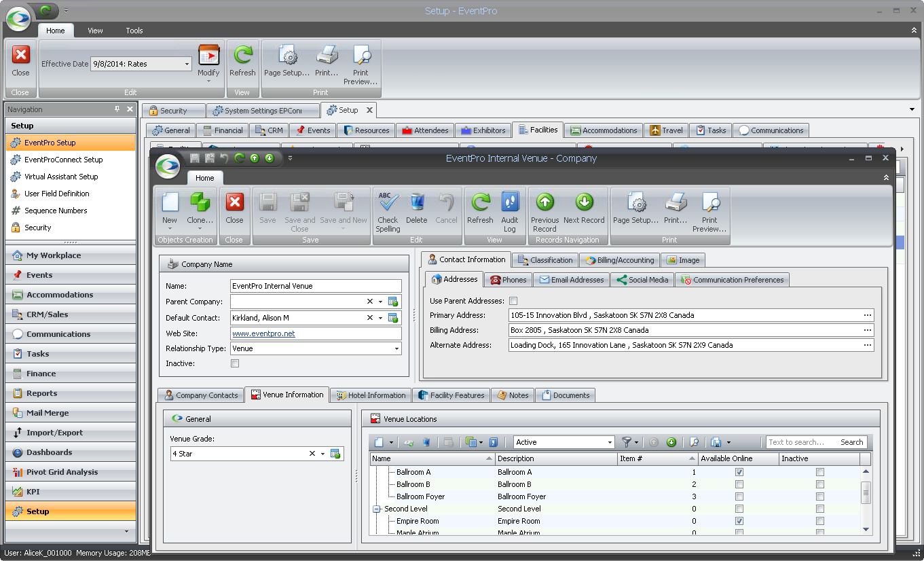The width and height of the screenshot is (924, 561).
Task: Open the Effective Date dropdown
Action: coord(187,64)
